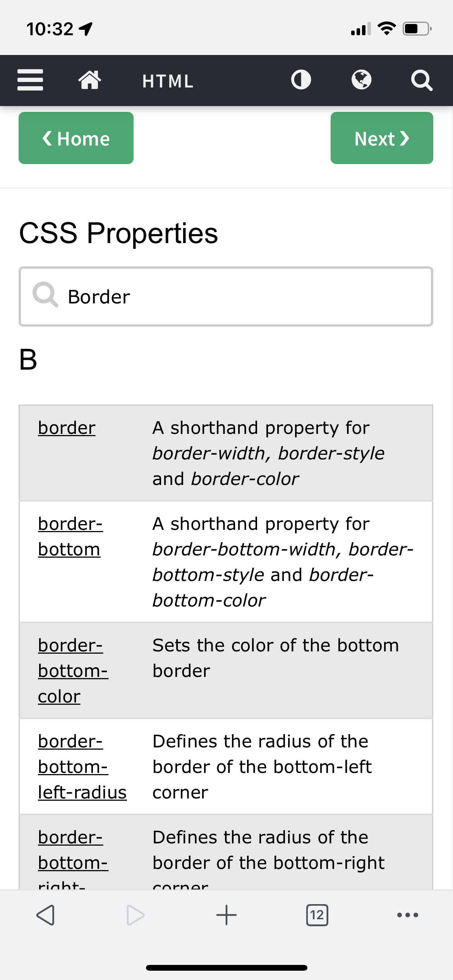The height and width of the screenshot is (980, 453).
Task: Open the border property link
Action: 67,428
